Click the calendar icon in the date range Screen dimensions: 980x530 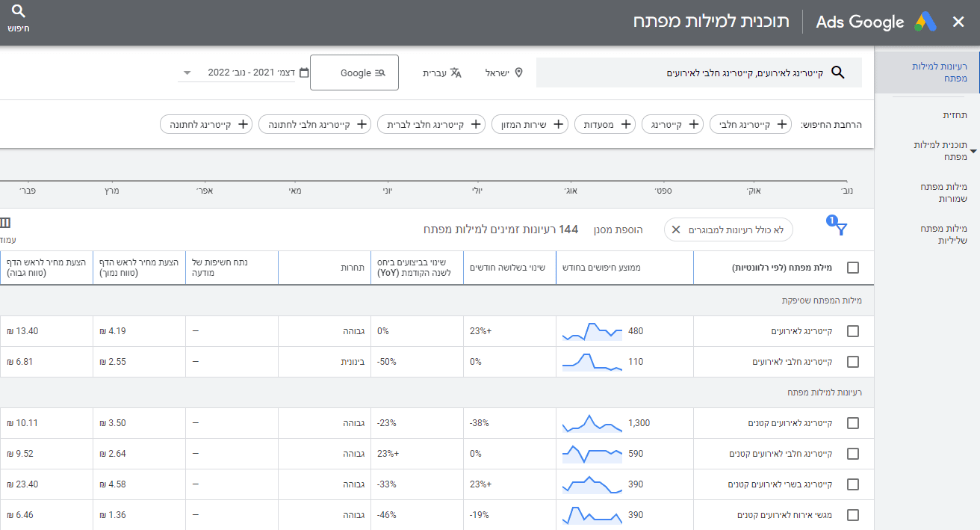click(x=304, y=73)
